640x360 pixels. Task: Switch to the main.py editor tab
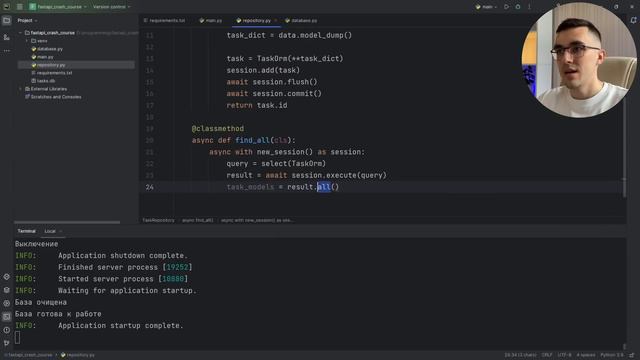(x=211, y=20)
